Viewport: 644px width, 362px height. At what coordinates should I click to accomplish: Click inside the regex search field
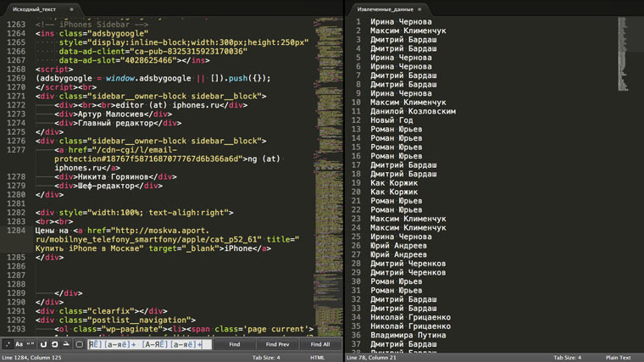pyautogui.click(x=148, y=344)
